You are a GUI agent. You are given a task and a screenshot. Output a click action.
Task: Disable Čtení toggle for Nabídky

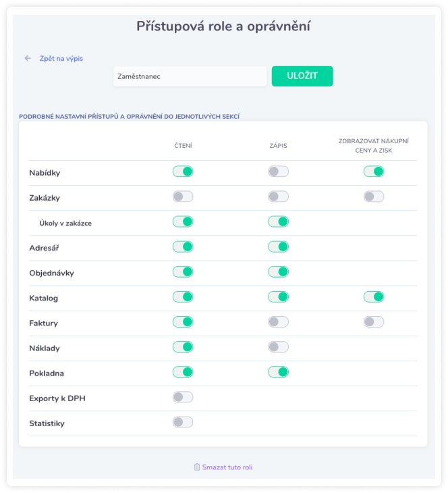coord(183,172)
